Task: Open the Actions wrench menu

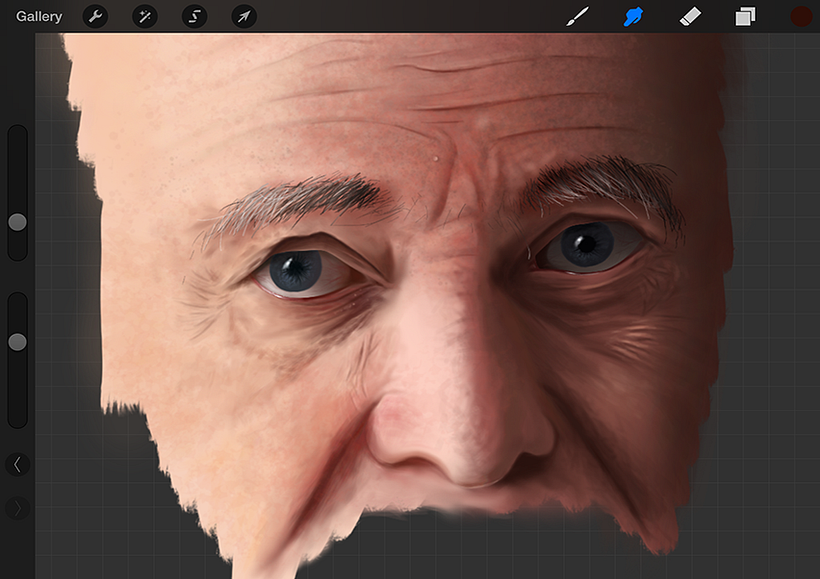Action: point(95,16)
